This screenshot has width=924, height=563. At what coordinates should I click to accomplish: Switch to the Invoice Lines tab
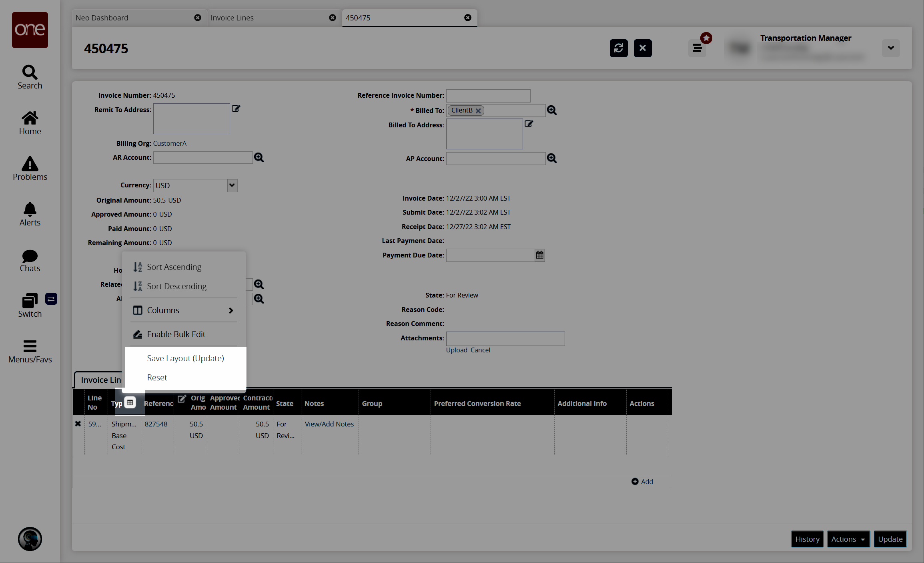[232, 18]
